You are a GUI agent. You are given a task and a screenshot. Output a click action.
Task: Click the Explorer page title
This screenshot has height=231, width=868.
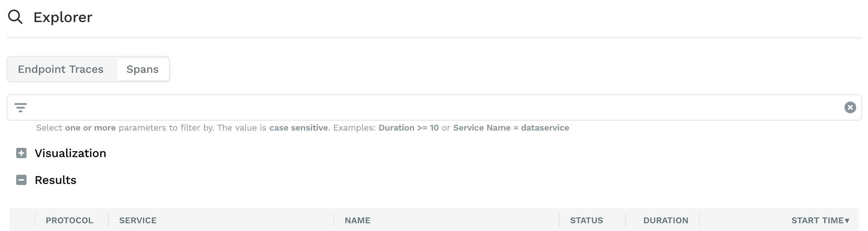(63, 17)
